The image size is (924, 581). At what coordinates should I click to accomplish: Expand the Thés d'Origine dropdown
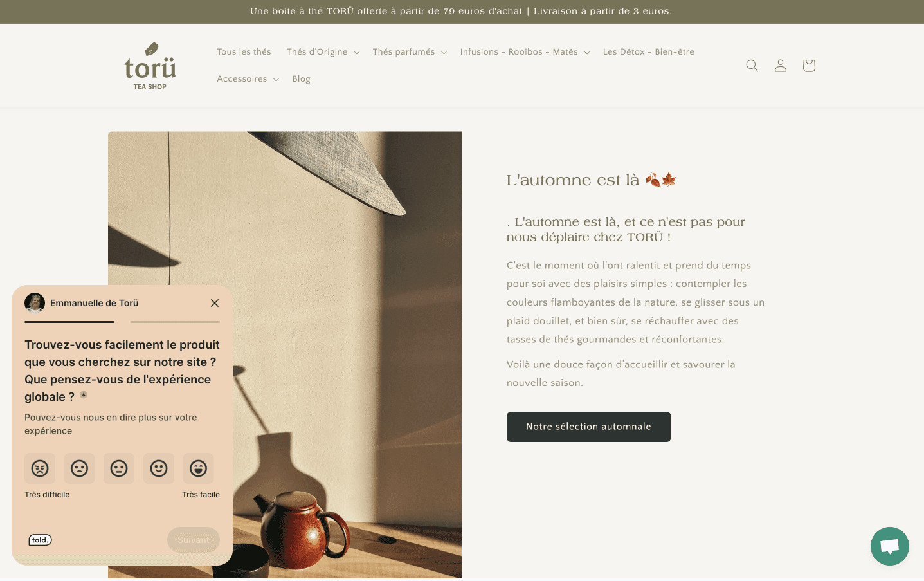[x=323, y=52]
